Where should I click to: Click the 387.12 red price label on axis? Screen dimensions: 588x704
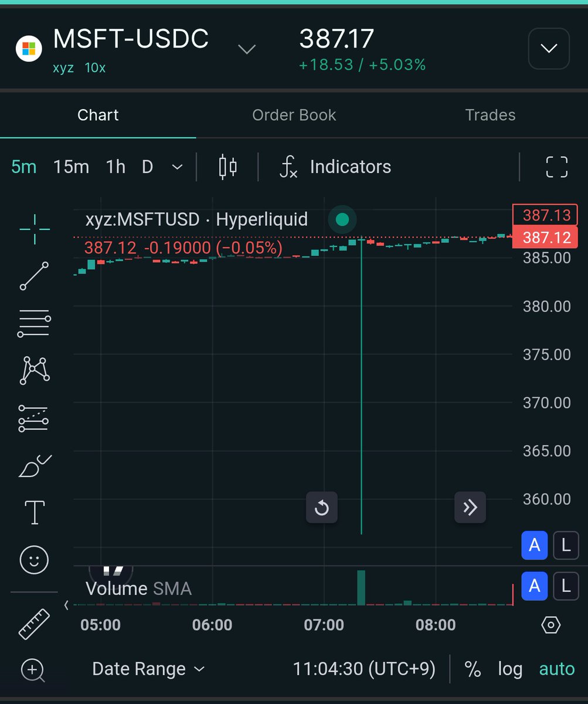tap(545, 238)
